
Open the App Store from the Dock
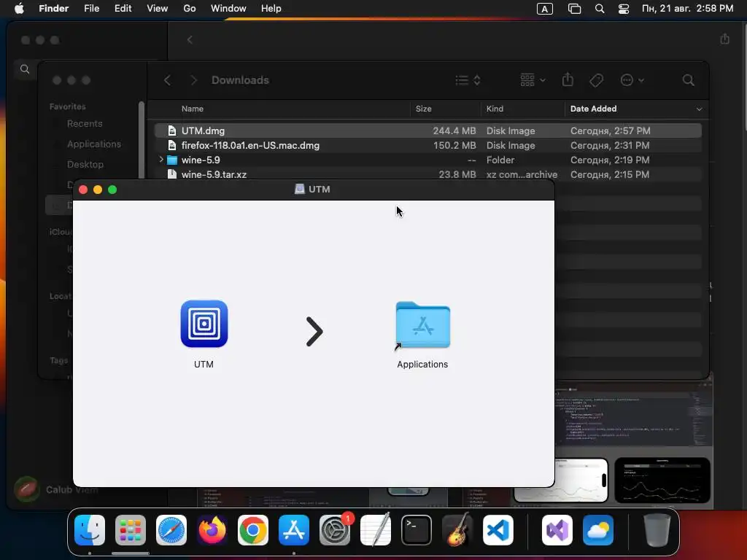tap(294, 530)
